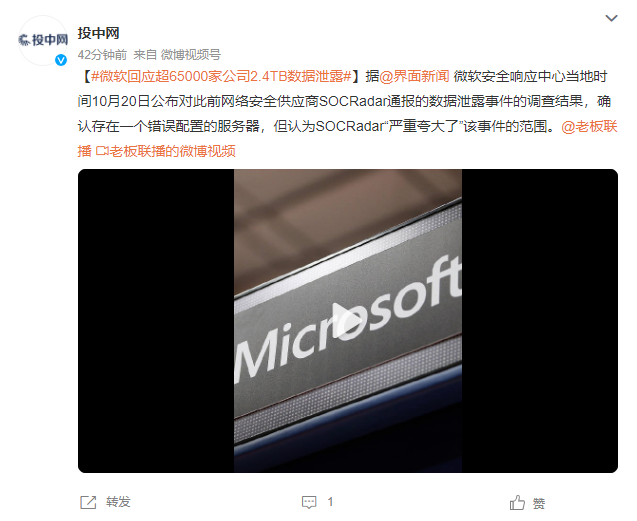
Task: Click the comment count 1
Action: click(330, 502)
